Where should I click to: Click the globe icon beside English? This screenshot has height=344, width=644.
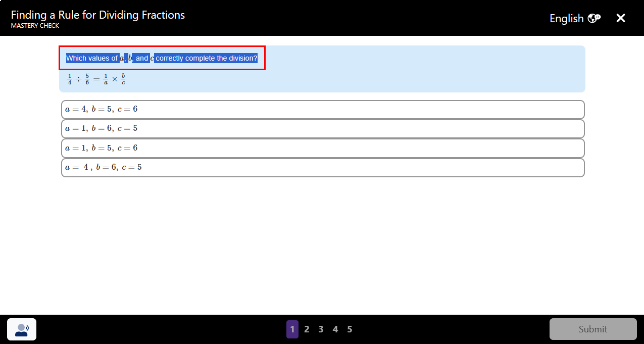tap(594, 18)
